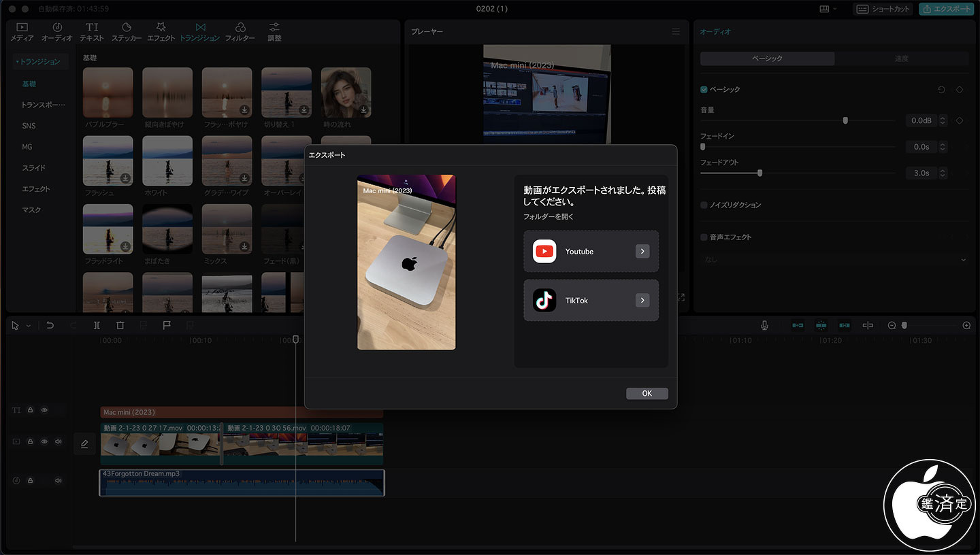Click the delete trash icon above timeline
The height and width of the screenshot is (555, 980).
coord(120,326)
